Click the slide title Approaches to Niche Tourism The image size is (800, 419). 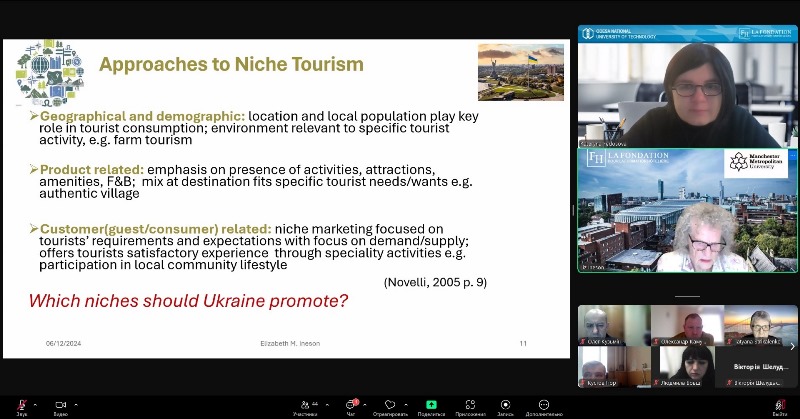coord(231,64)
